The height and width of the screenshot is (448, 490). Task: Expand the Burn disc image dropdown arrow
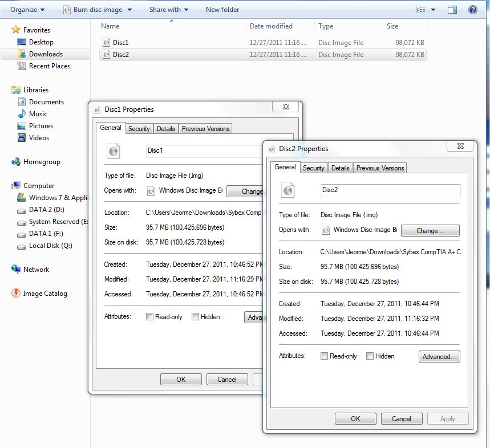pyautogui.click(x=129, y=10)
